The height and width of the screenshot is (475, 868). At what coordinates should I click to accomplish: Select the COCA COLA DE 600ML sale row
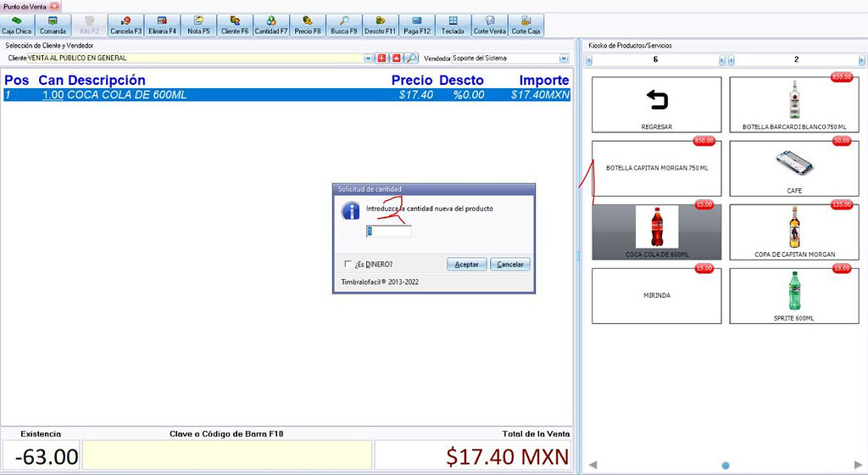287,95
